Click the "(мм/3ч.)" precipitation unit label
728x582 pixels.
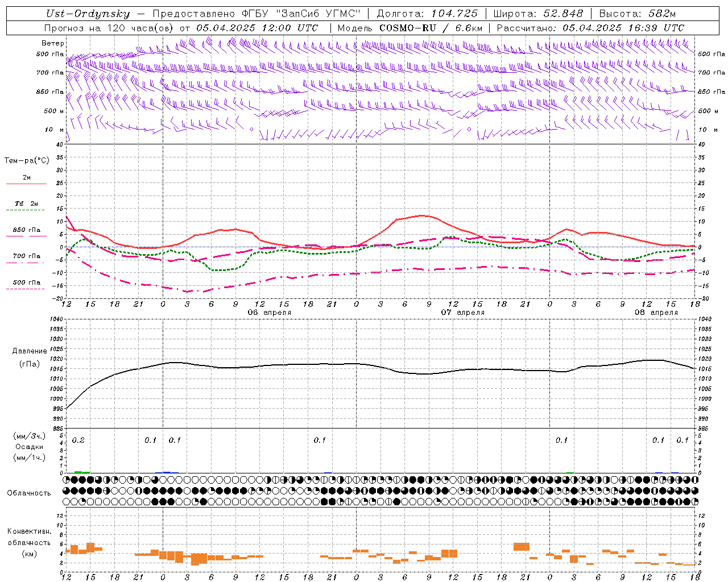pos(30,436)
